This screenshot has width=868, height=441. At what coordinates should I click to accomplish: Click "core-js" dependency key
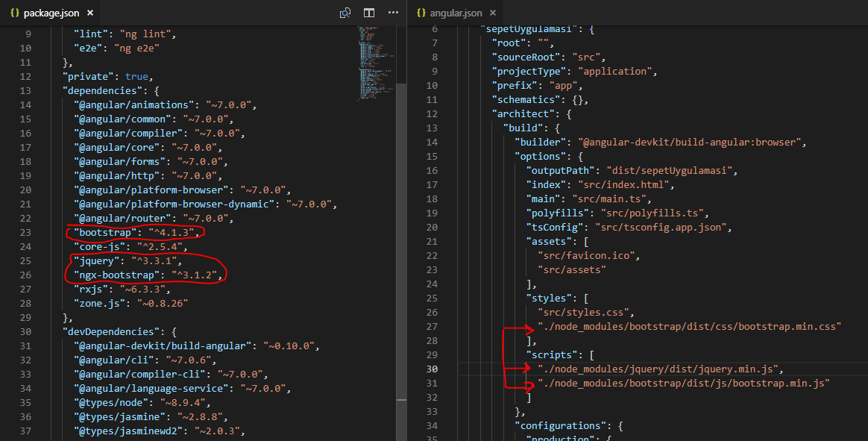100,246
